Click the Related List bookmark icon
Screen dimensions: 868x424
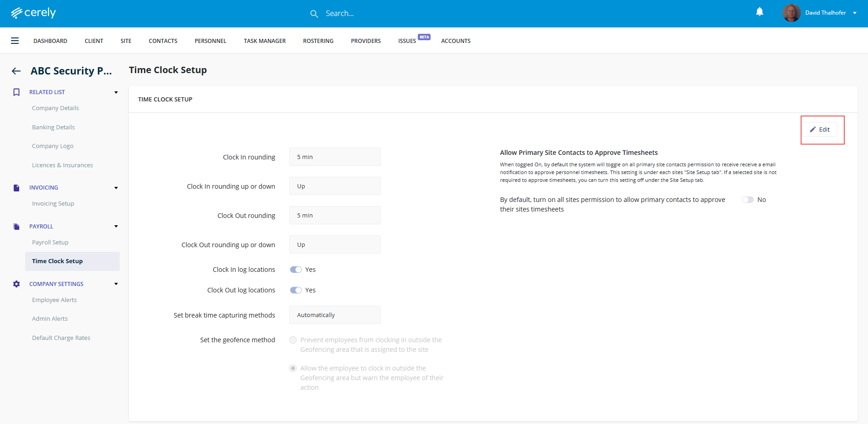16,92
